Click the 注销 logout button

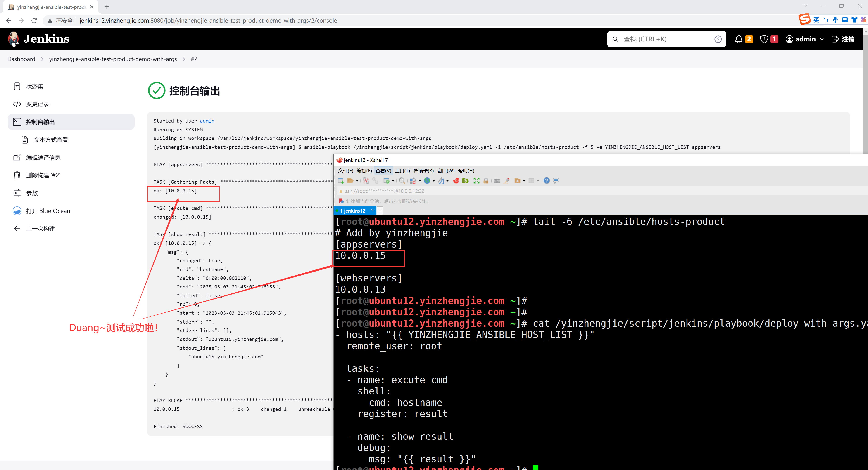pyautogui.click(x=843, y=39)
